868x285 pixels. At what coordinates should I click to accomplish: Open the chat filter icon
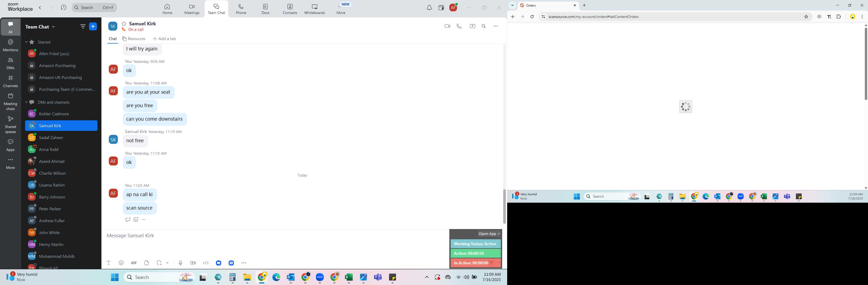[x=83, y=27]
